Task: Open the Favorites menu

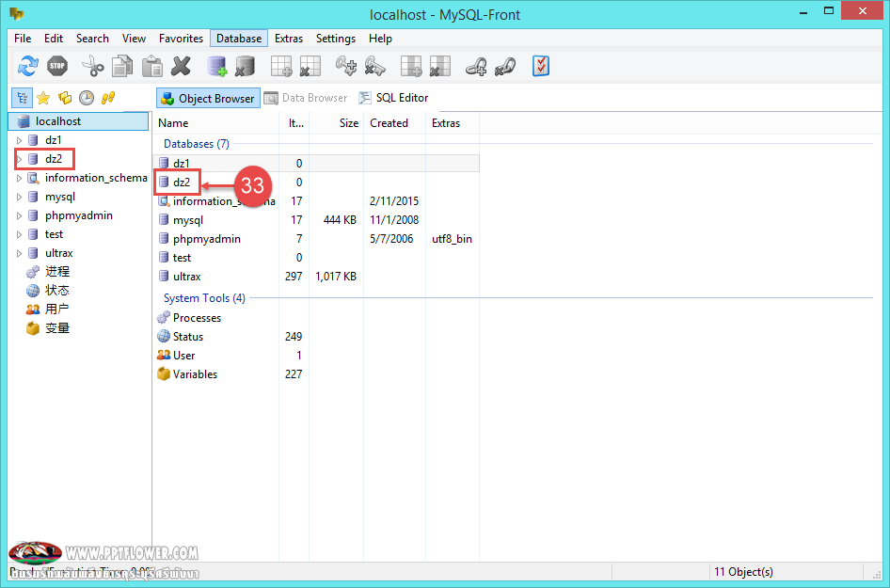Action: (181, 39)
